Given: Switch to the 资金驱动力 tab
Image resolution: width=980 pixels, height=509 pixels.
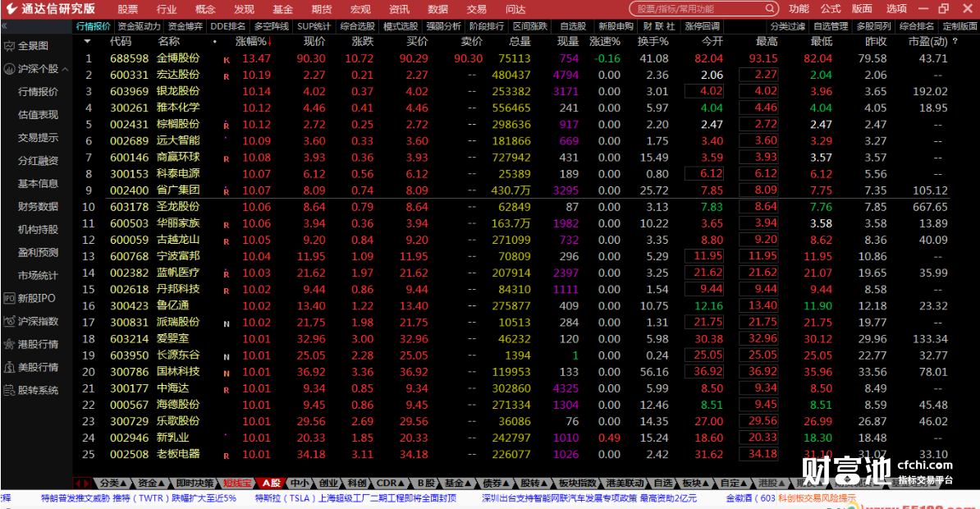Looking at the screenshot, I should (x=139, y=26).
